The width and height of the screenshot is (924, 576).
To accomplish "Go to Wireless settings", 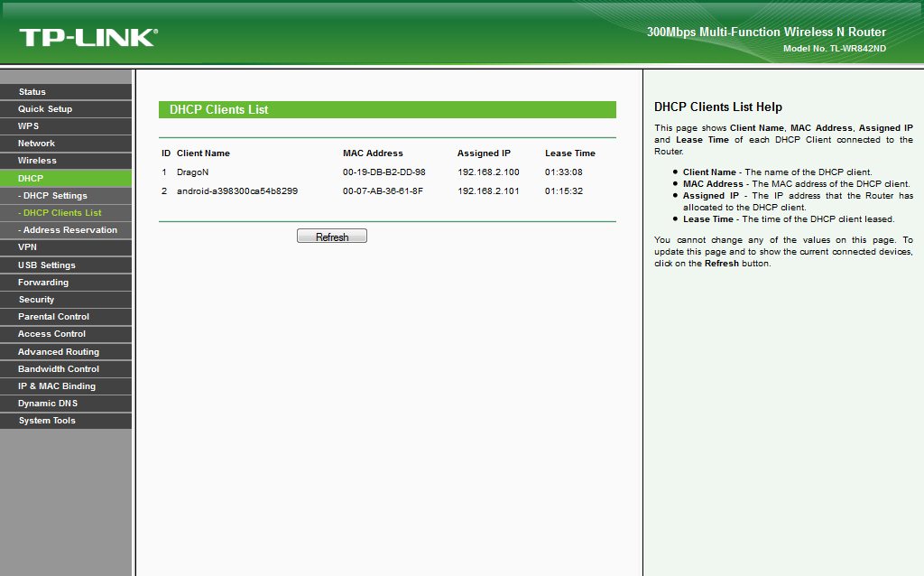I will (x=65, y=161).
